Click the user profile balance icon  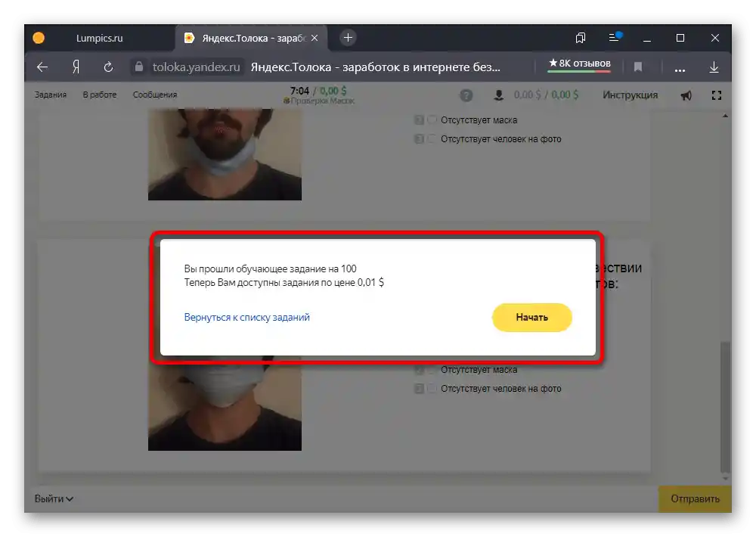[x=498, y=95]
